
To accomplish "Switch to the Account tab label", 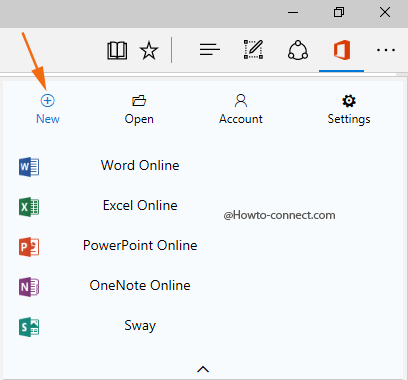I will click(241, 119).
